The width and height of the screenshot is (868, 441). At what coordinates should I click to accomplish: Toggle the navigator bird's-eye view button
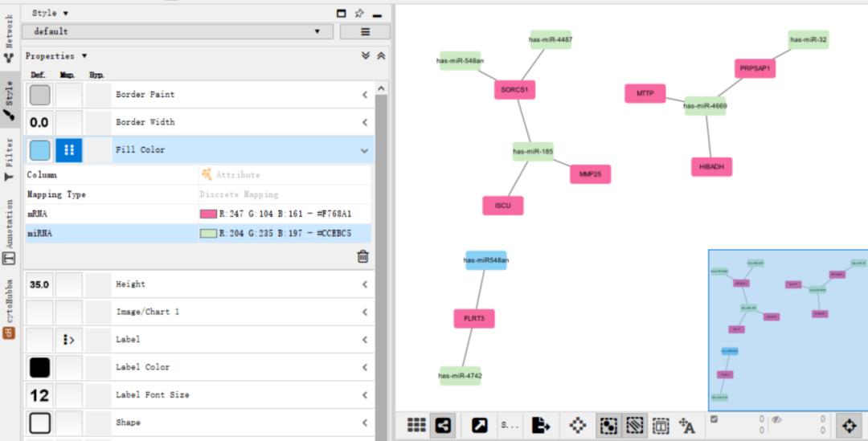[x=850, y=425]
